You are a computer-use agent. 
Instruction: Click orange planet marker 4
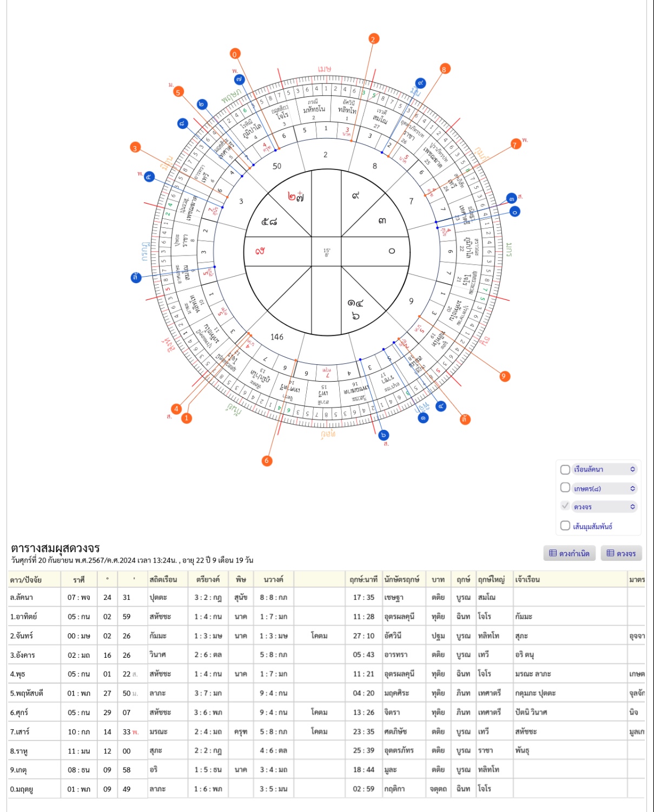[x=176, y=409]
